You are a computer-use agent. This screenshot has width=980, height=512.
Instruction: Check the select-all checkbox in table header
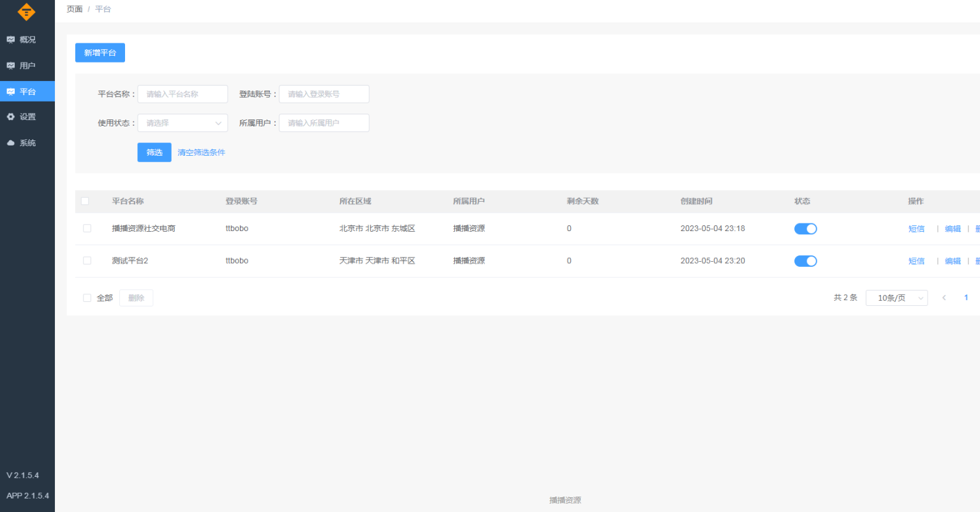pos(85,200)
